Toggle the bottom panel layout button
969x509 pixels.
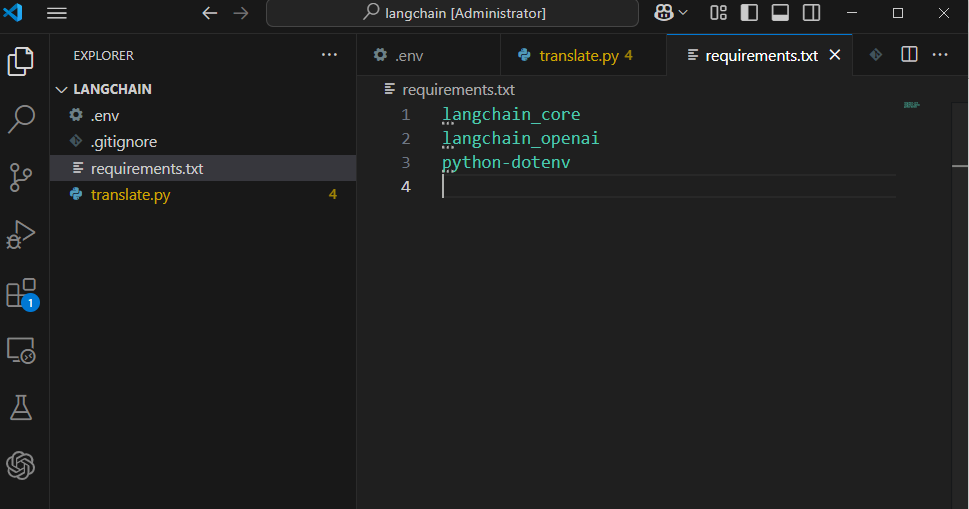(780, 13)
